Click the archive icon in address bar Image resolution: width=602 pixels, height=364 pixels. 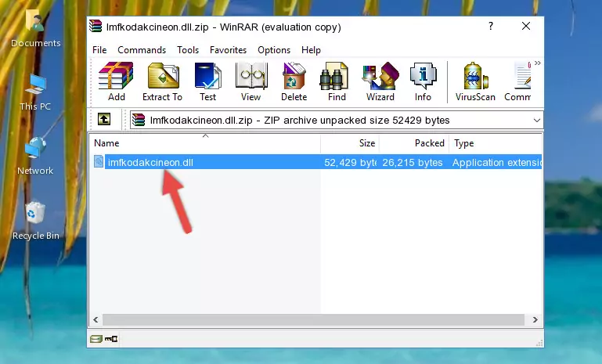coord(139,120)
